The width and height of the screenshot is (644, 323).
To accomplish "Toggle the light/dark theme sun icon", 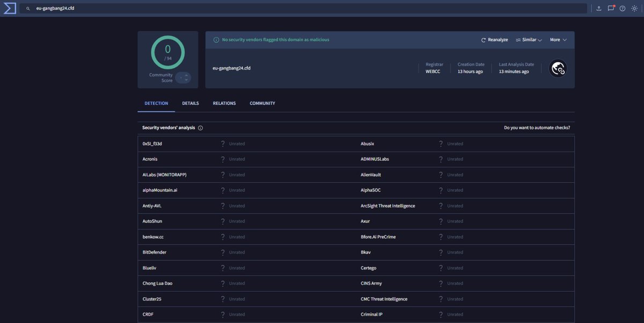I will click(634, 9).
